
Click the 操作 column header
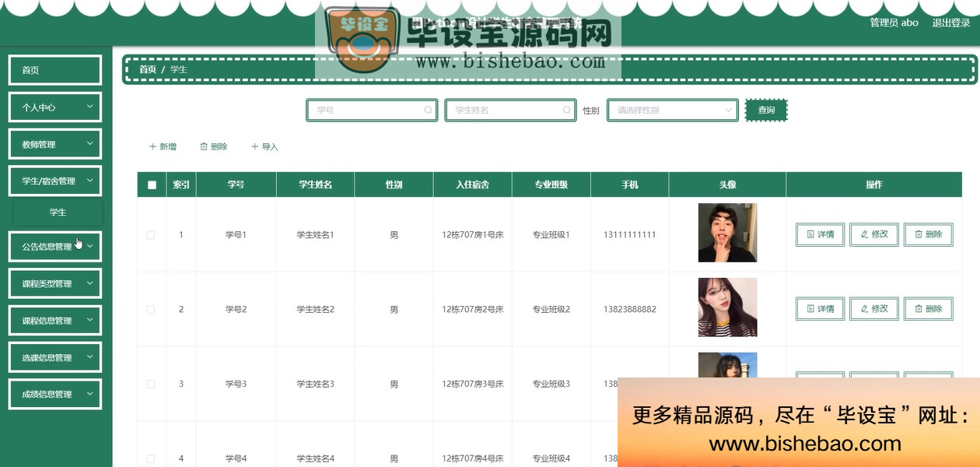[874, 185]
